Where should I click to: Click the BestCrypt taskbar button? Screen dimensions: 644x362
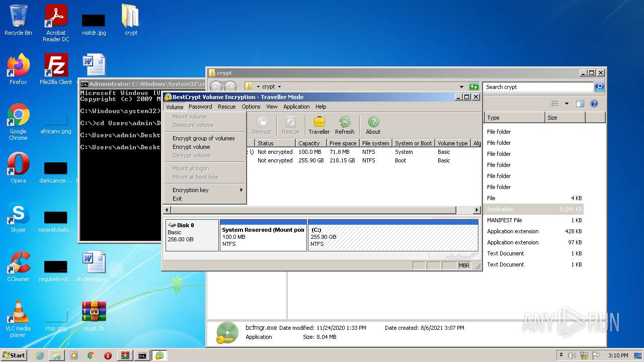(159, 355)
